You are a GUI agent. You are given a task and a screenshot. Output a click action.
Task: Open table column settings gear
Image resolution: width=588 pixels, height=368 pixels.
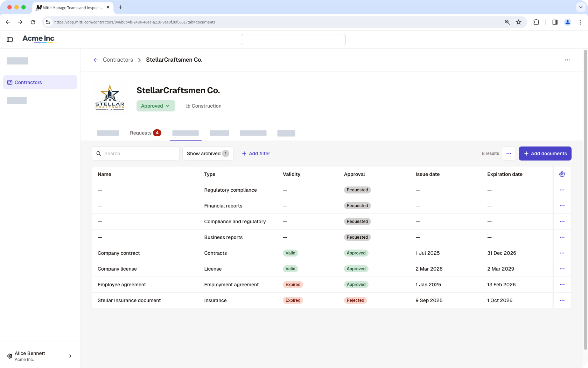562,174
